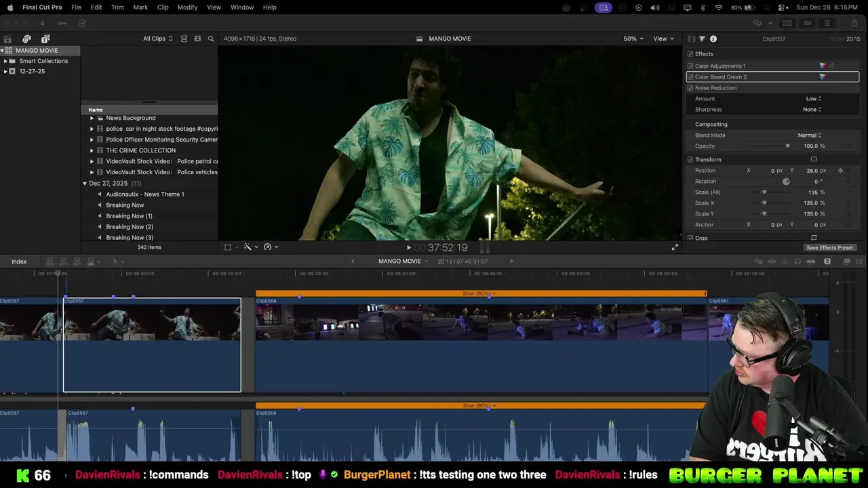The height and width of the screenshot is (488, 868).
Task: Open the Blend Mode Normal dropdown
Action: [x=809, y=135]
